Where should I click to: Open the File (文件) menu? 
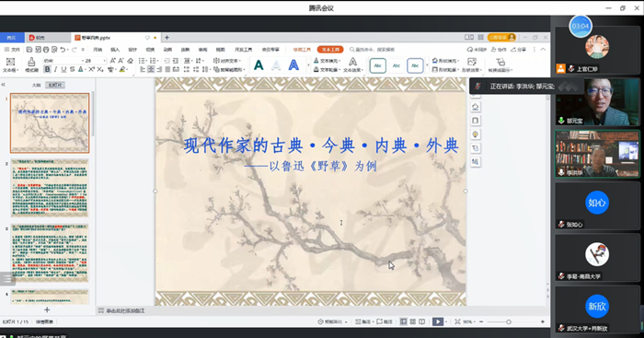pyautogui.click(x=13, y=50)
